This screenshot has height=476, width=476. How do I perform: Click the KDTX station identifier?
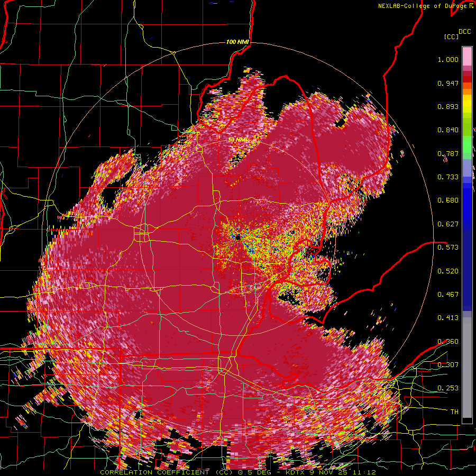tap(296, 472)
